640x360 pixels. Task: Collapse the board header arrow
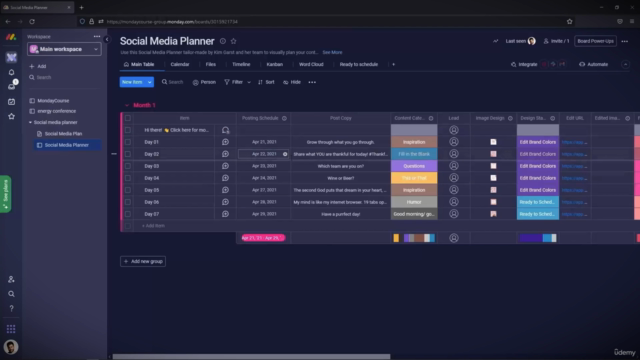coord(625,64)
